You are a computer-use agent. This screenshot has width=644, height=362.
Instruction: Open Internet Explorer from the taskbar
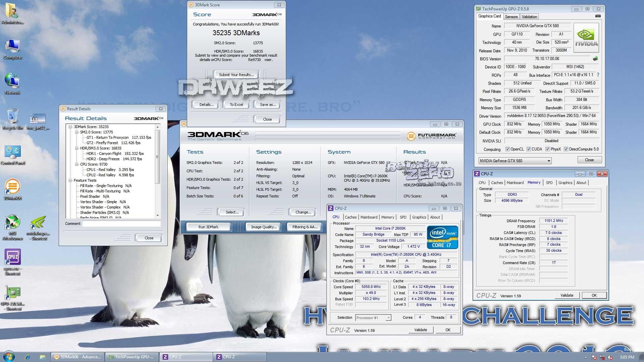28,357
